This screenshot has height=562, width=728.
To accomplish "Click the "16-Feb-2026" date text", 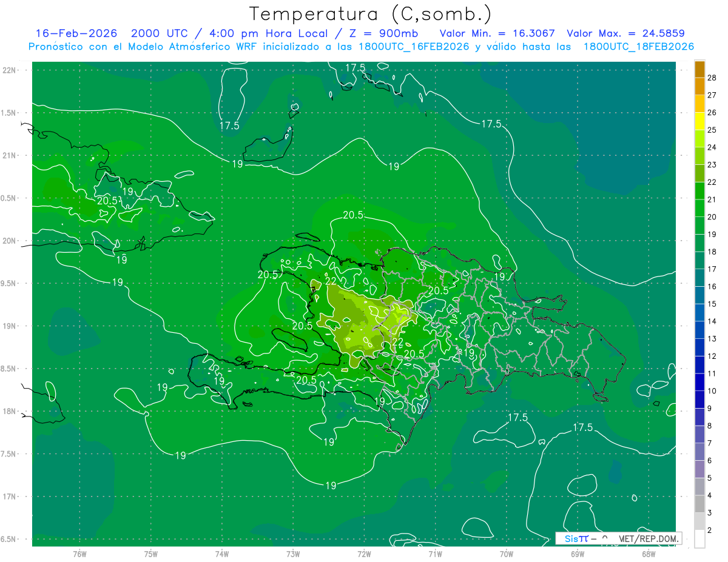I will pyautogui.click(x=76, y=33).
